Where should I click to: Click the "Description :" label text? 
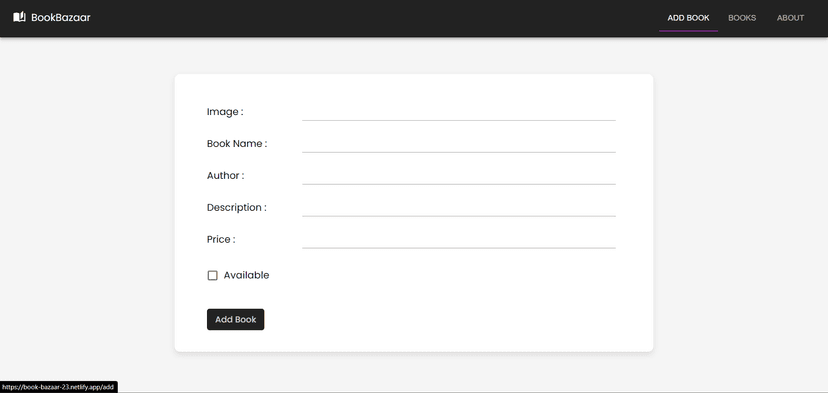[237, 208]
